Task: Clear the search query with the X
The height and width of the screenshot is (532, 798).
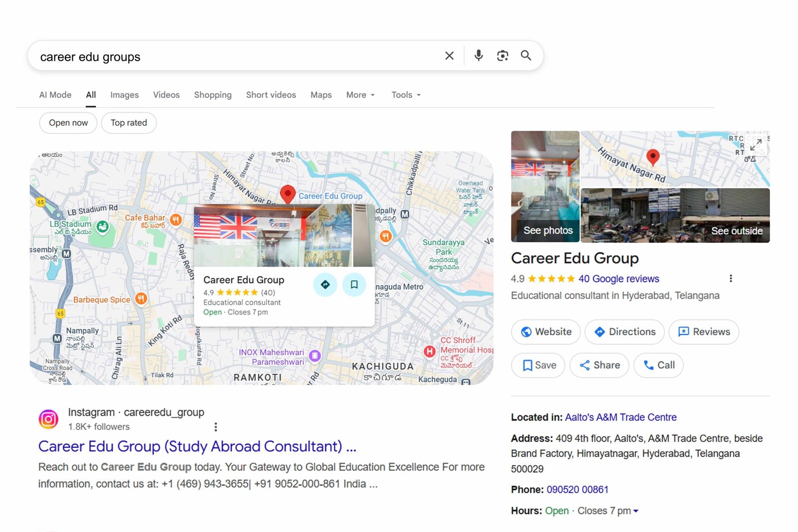Action: 449,56
